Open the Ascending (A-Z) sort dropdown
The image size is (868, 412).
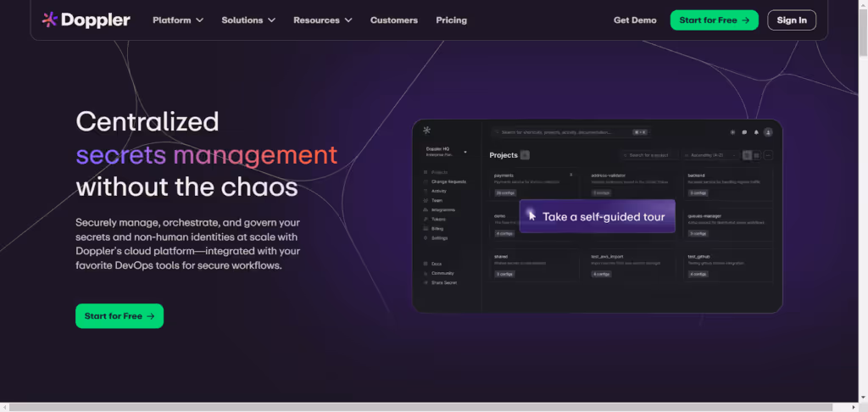point(711,156)
